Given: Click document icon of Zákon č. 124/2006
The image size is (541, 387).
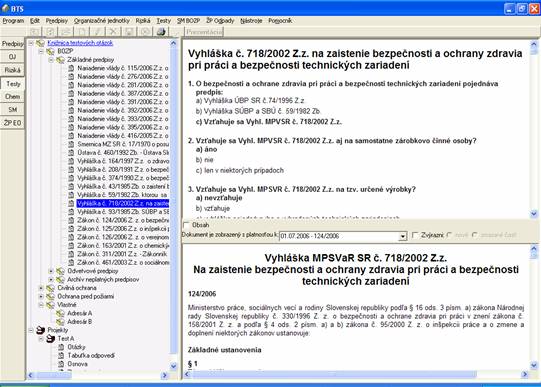Looking at the screenshot, I should (x=71, y=220).
